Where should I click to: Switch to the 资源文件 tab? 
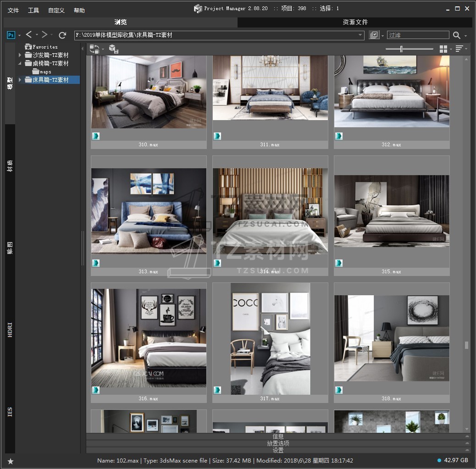355,22
